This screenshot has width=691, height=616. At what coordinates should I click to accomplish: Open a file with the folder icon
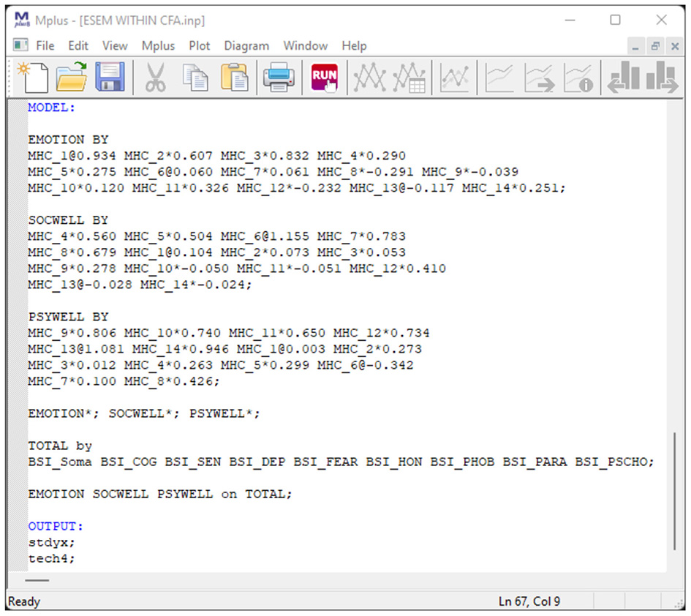[71, 77]
